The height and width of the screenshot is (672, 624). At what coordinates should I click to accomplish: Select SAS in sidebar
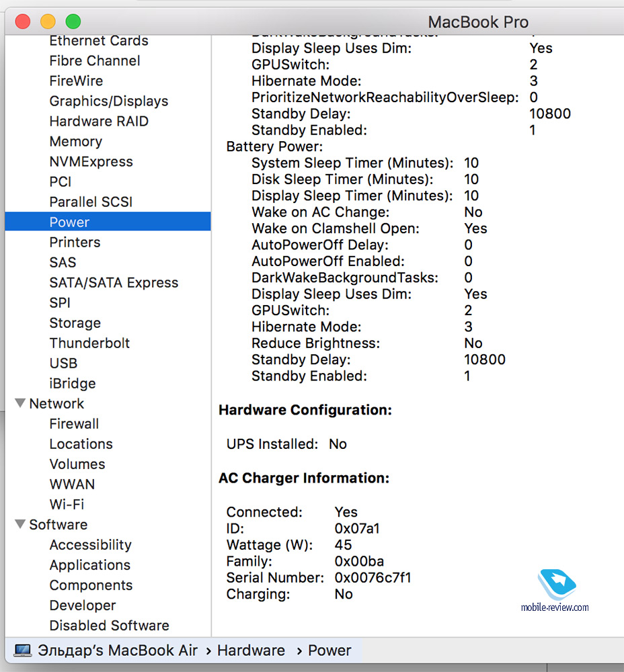pos(63,262)
